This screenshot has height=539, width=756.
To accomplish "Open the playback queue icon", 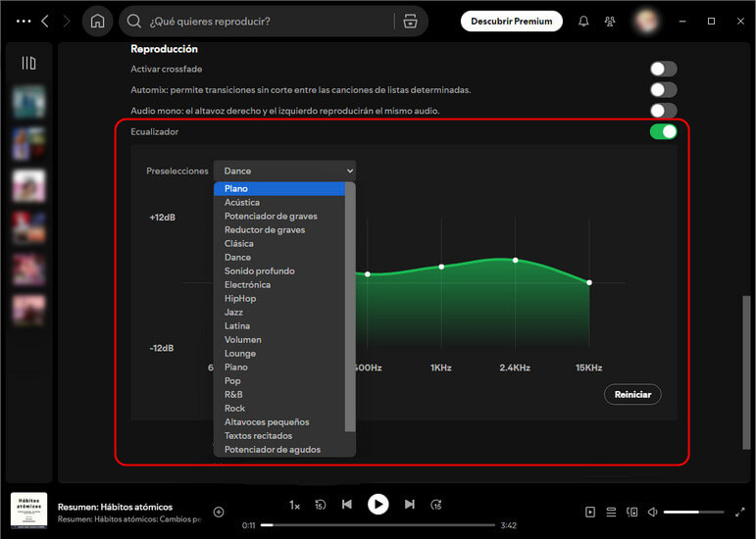I will 611,512.
